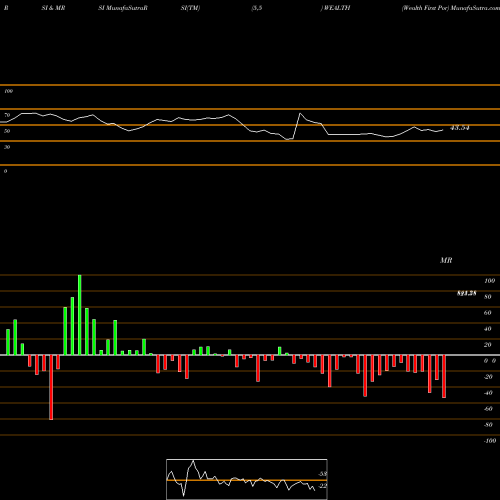Click the 'SI(TM)' header label
Viewport: 500px width, 500px height.
(190, 8)
